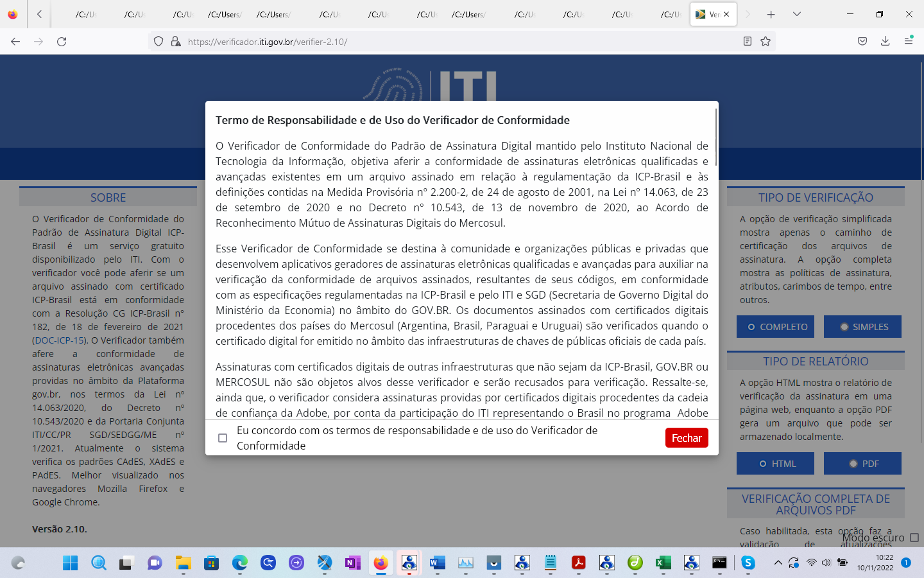Screen dimensions: 924x578
Task: Open the Command Prompt taskbar icon
Action: pyautogui.click(x=720, y=564)
